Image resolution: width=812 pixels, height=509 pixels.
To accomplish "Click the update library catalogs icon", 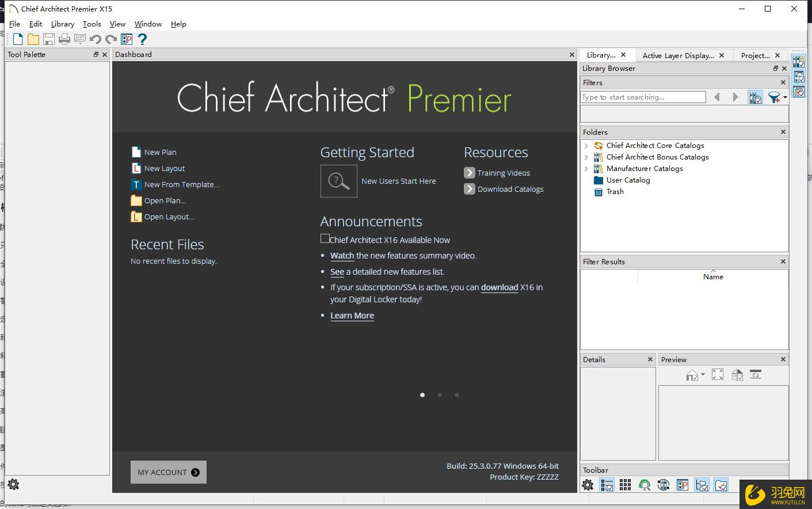I will click(x=664, y=485).
